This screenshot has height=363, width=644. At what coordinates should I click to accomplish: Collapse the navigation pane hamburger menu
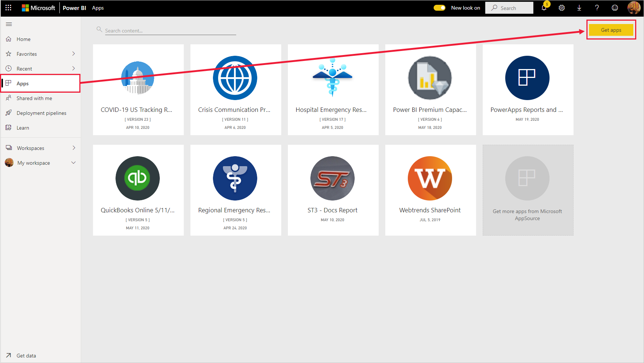click(x=9, y=24)
